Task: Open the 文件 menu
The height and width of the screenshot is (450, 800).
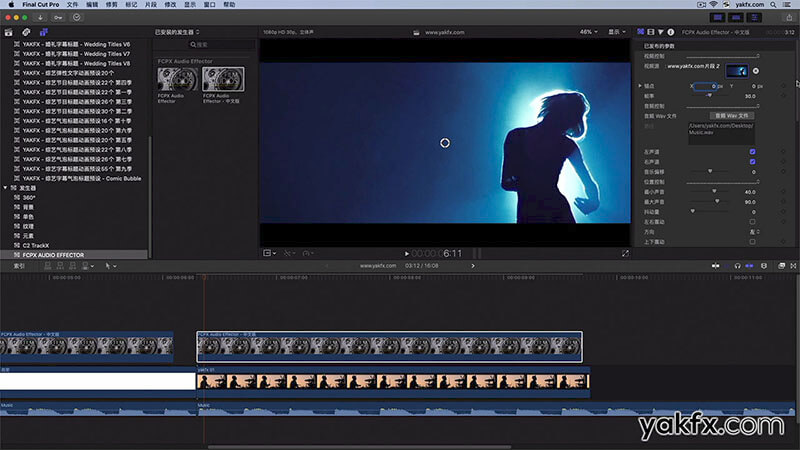Action: click(72, 4)
